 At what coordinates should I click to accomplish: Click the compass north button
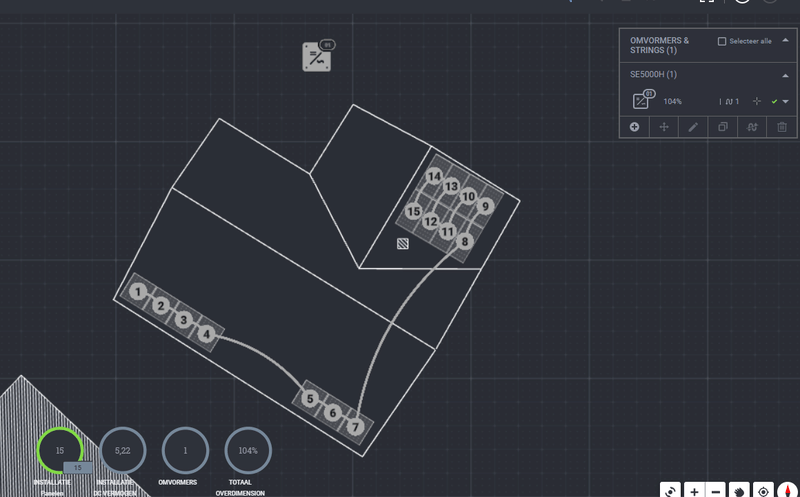pos(787,491)
